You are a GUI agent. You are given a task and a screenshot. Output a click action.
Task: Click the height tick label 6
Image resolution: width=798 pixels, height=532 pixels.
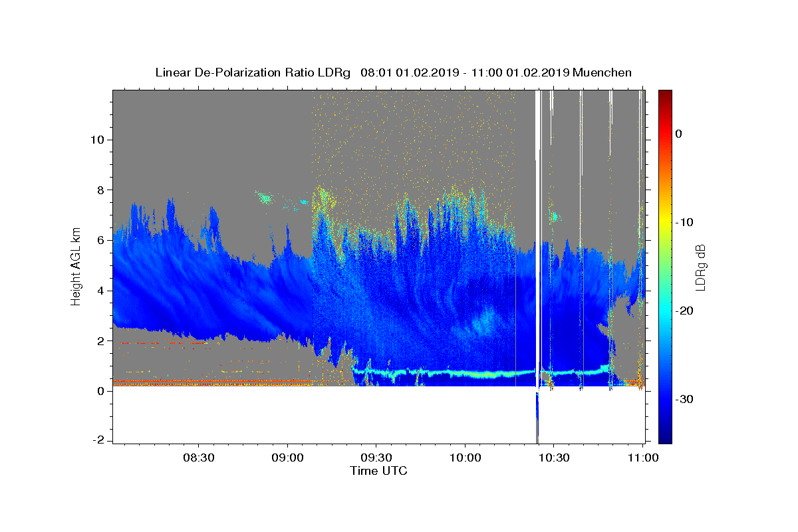click(102, 240)
